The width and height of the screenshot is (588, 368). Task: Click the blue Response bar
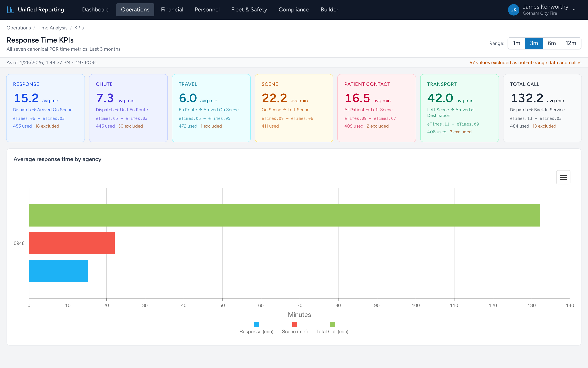59,271
